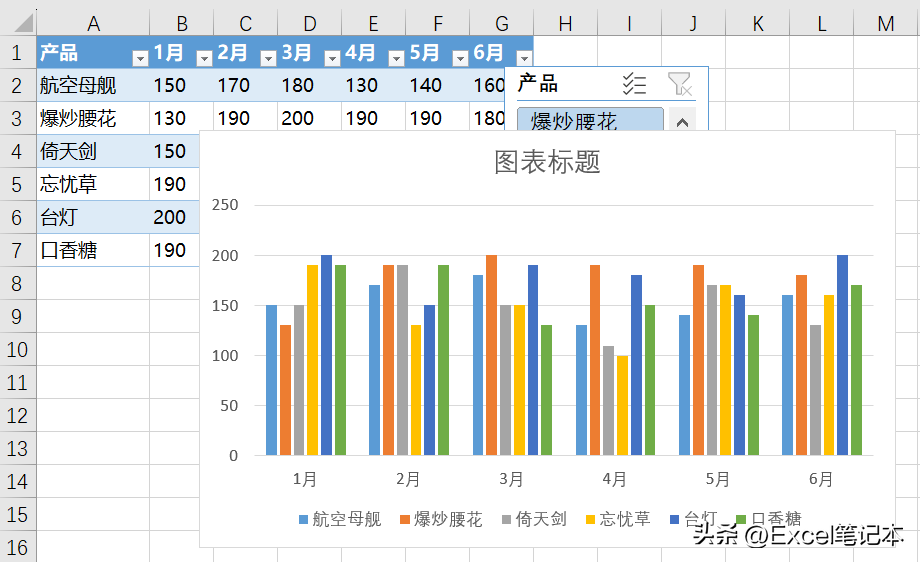Select column M header
The width and height of the screenshot is (920, 562).
coord(886,23)
